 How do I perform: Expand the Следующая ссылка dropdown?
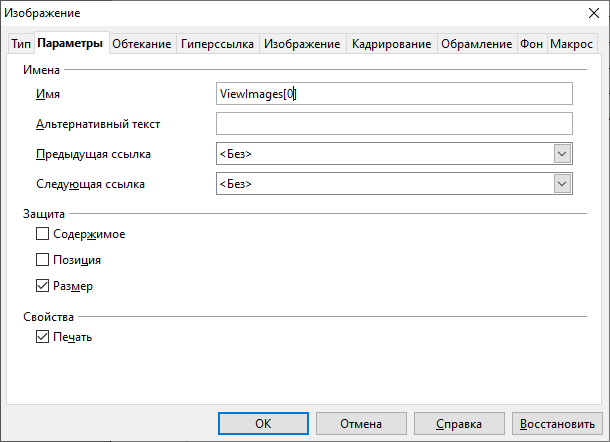coord(562,184)
